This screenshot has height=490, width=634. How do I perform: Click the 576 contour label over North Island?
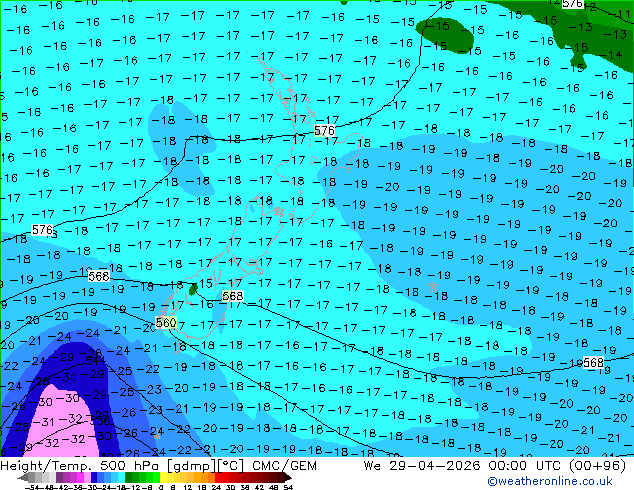324,131
